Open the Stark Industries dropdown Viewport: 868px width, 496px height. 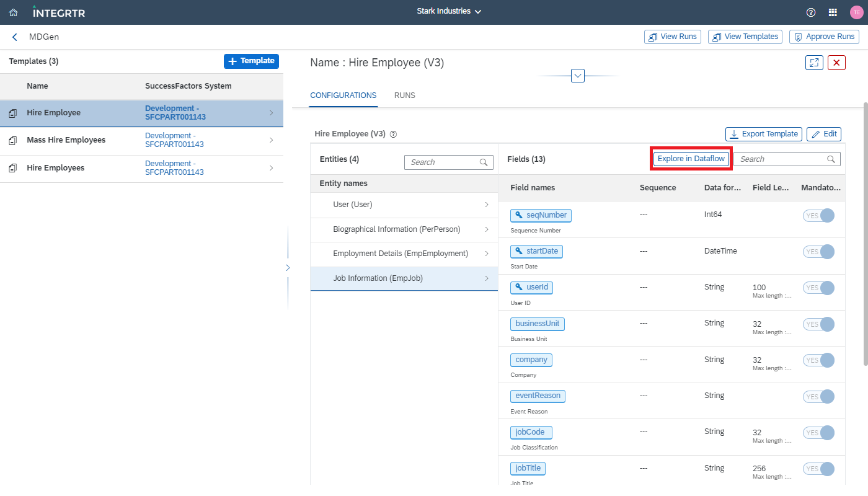pyautogui.click(x=449, y=11)
